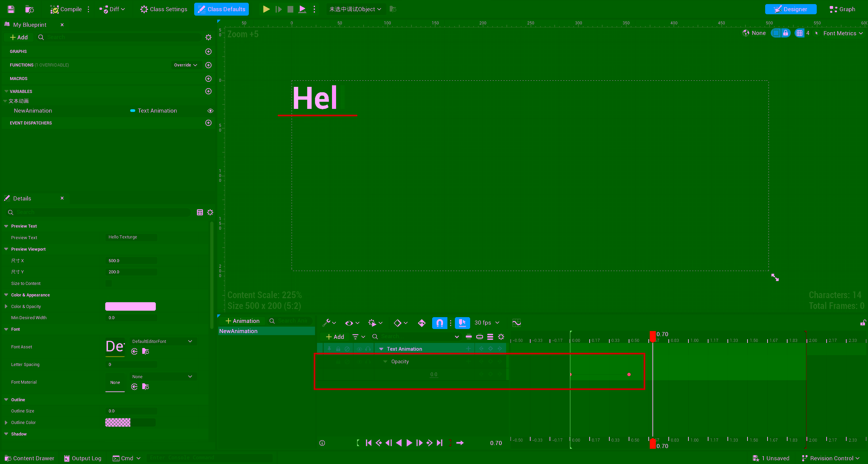Open the Color & Opacity pink swatch
This screenshot has height=464, width=868.
(130, 306)
